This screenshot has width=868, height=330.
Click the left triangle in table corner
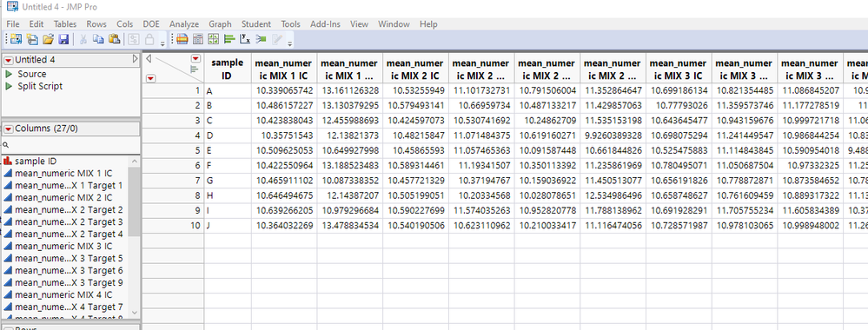pos(149,59)
